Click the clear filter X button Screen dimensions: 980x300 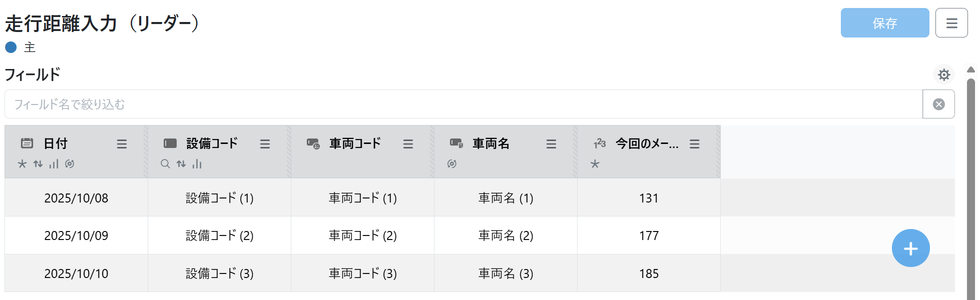(938, 104)
